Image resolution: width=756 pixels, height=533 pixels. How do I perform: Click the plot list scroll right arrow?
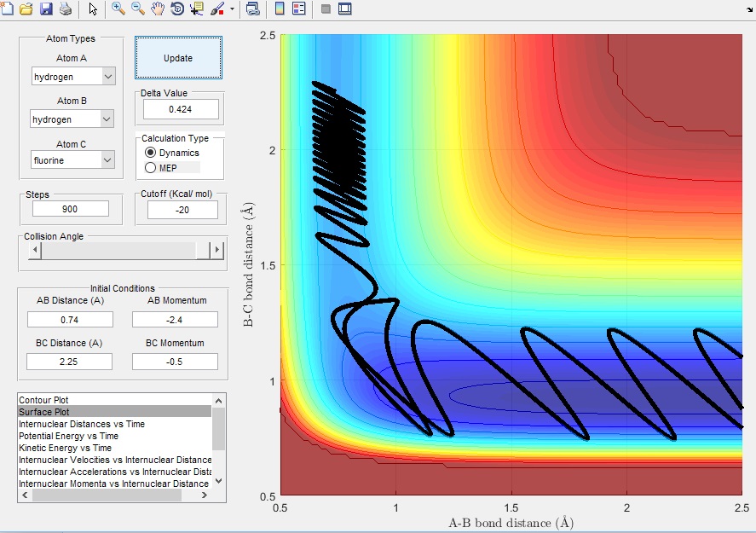click(x=205, y=495)
